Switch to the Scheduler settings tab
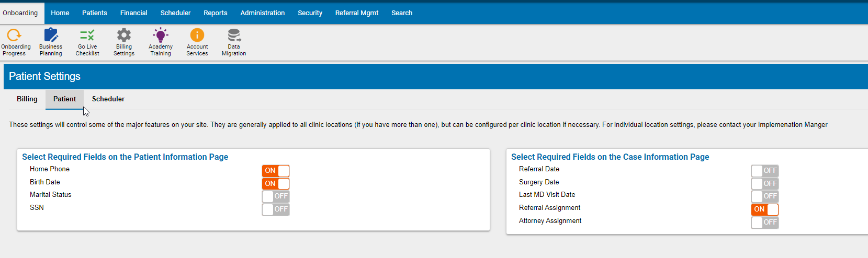Image resolution: width=868 pixels, height=258 pixels. [x=108, y=99]
